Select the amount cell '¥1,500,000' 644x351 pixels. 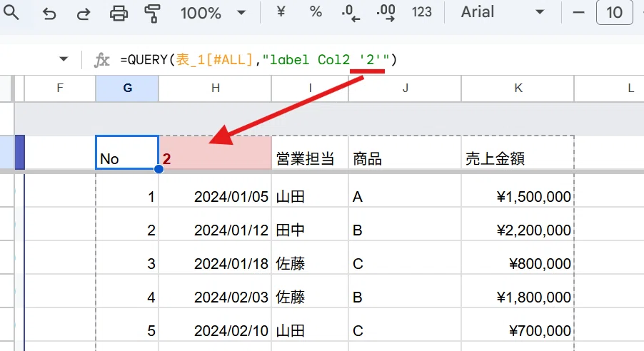pos(518,190)
